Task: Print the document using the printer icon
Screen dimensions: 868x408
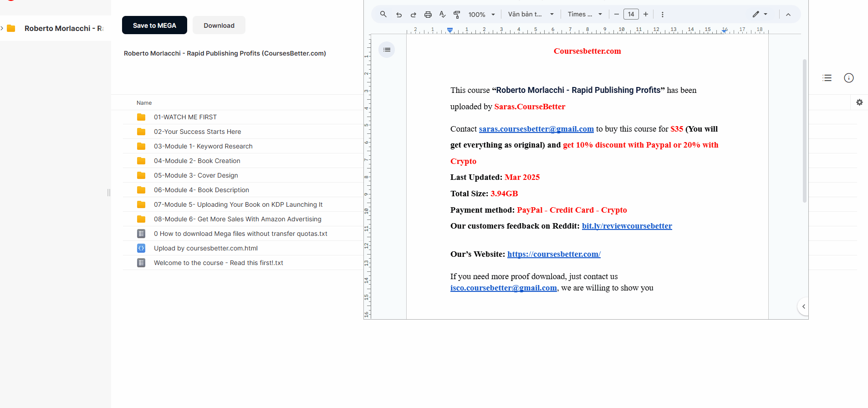Action: tap(428, 15)
